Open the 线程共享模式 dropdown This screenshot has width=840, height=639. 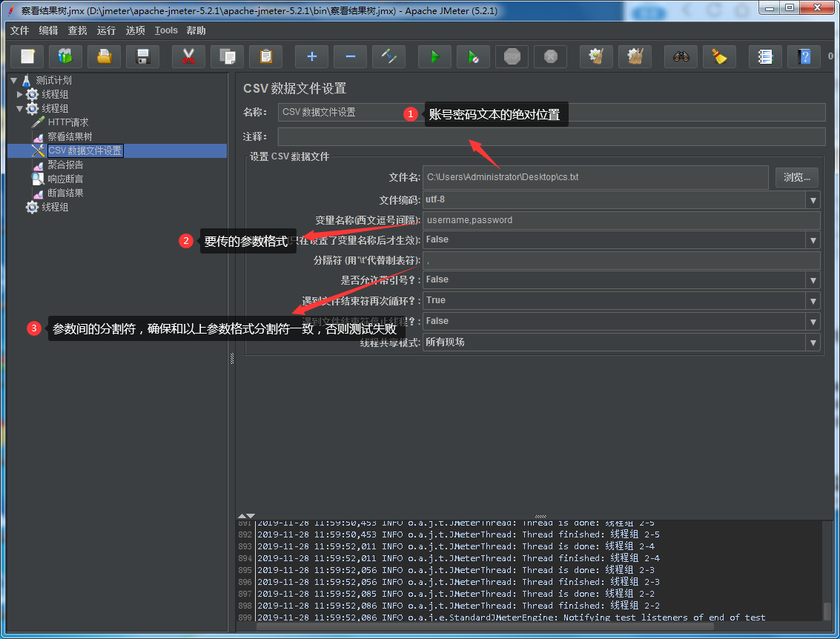pos(813,342)
